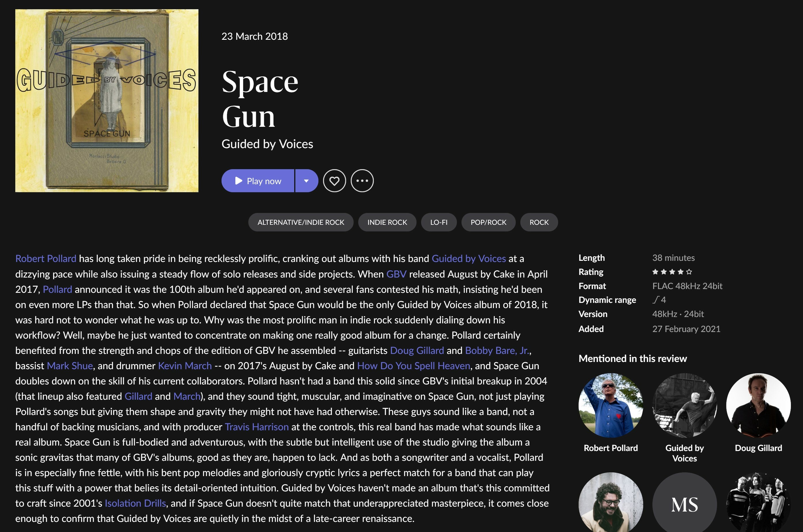Viewport: 803px width, 532px height.
Task: Click the Mentioned in this review heading
Action: pyautogui.click(x=632, y=358)
